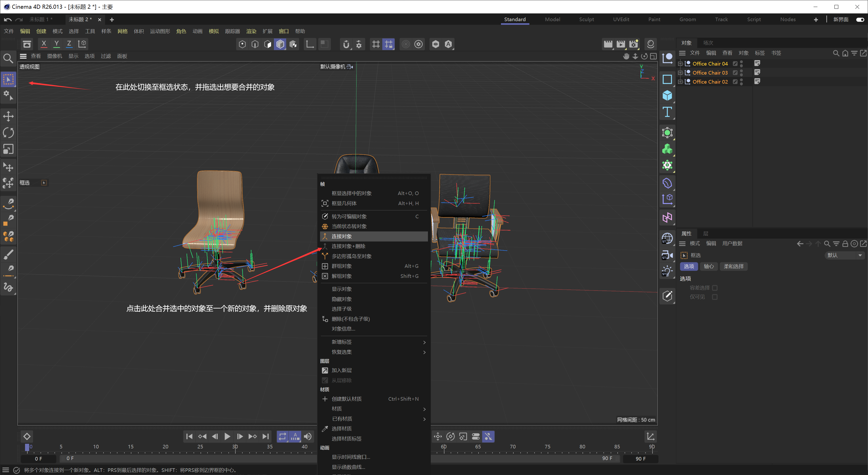
Task: Toggle visibility dots of Office Chair 04
Action: click(x=741, y=64)
